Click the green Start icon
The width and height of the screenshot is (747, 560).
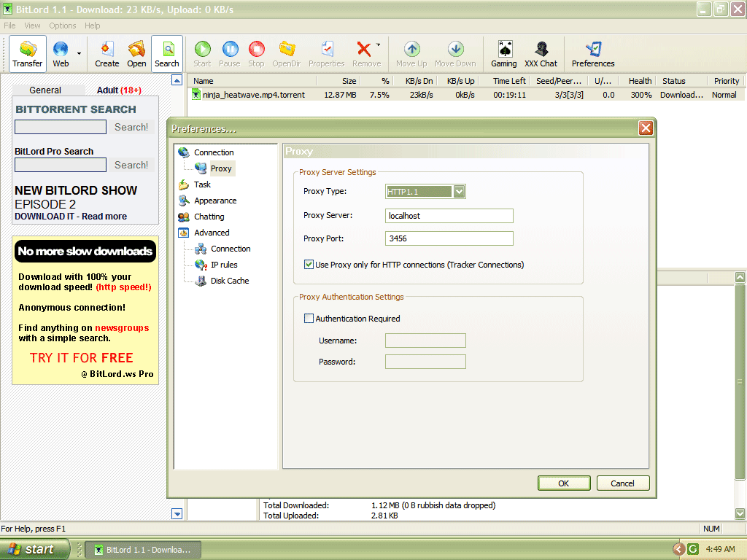[x=203, y=54]
